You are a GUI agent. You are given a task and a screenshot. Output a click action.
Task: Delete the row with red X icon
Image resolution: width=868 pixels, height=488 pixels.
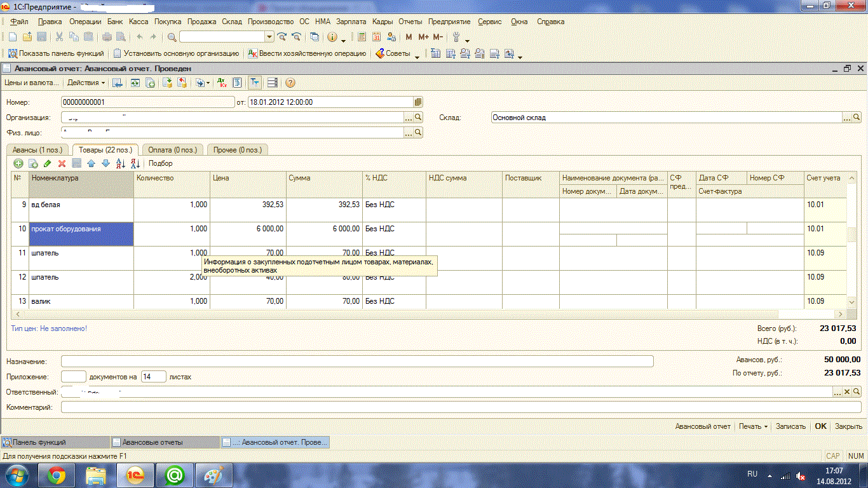62,163
